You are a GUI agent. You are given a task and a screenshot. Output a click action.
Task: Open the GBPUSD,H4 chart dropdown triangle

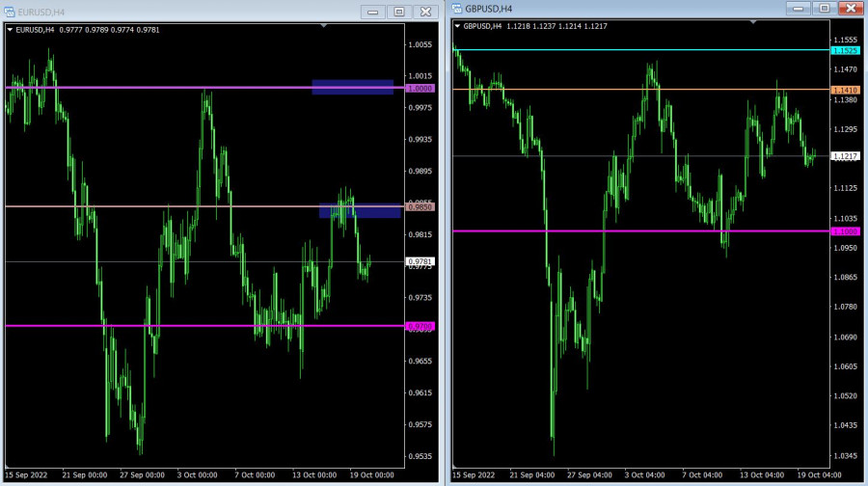(x=457, y=26)
